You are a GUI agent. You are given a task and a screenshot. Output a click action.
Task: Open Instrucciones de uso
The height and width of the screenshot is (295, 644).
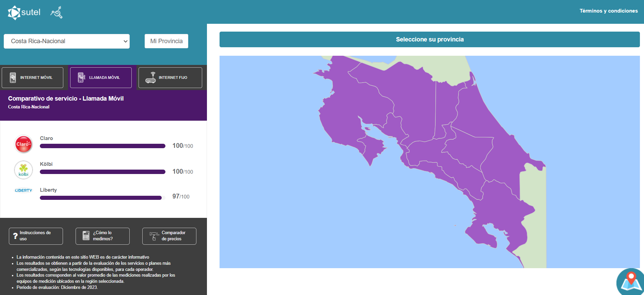click(x=36, y=236)
